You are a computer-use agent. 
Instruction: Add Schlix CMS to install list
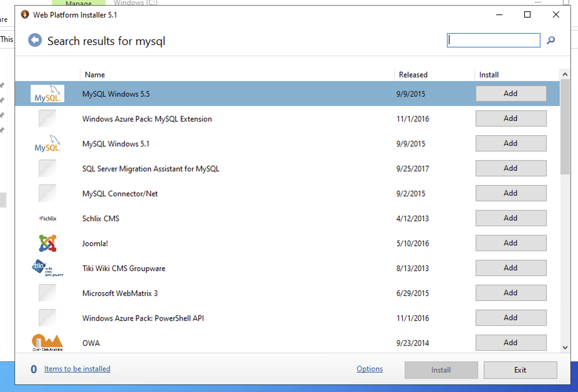click(x=511, y=218)
